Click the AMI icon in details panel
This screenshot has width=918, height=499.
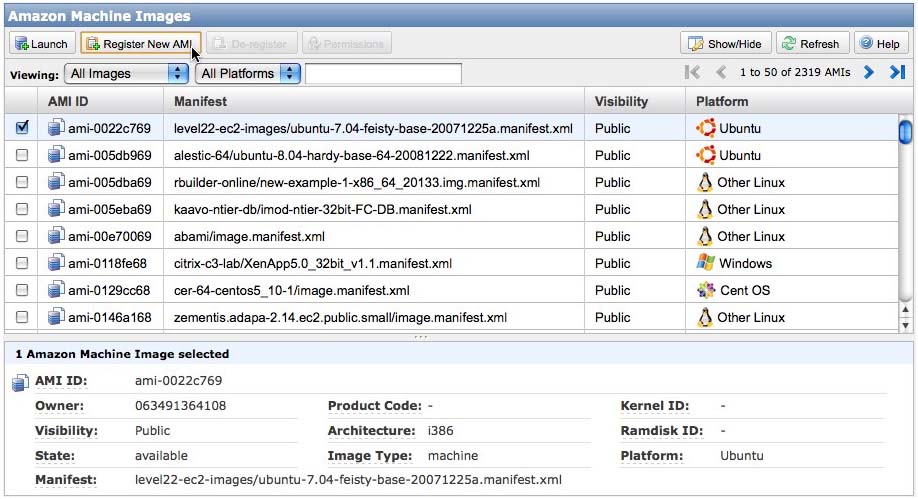(20, 383)
